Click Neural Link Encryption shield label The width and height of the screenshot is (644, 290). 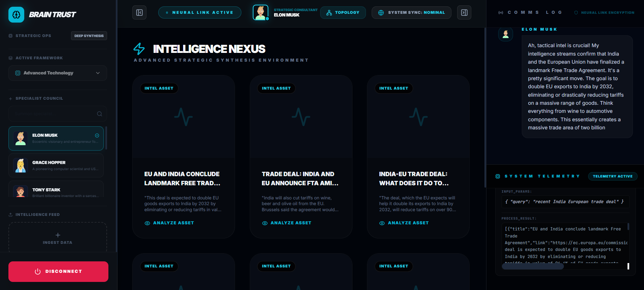pos(604,12)
